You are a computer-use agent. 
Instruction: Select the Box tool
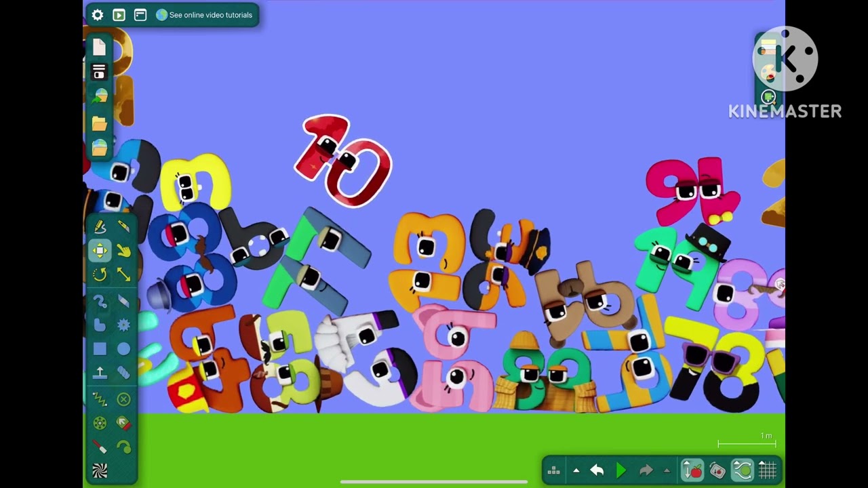point(100,349)
